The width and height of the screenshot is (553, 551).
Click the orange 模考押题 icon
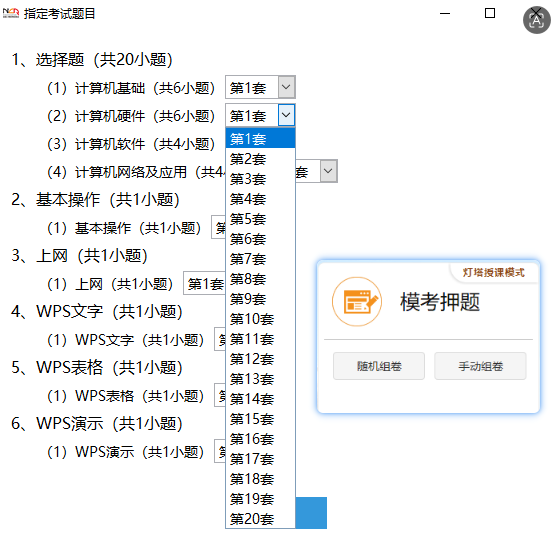pyautogui.click(x=357, y=302)
